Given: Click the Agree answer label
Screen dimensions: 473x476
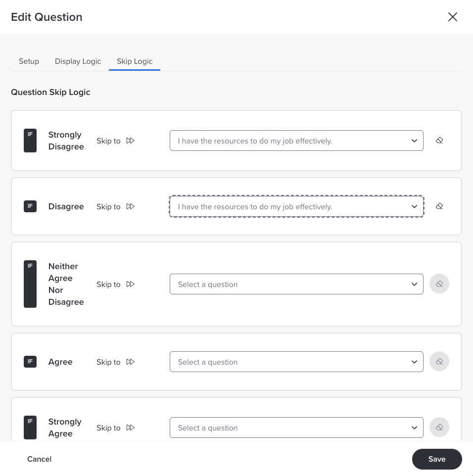Looking at the screenshot, I should coord(60,362).
